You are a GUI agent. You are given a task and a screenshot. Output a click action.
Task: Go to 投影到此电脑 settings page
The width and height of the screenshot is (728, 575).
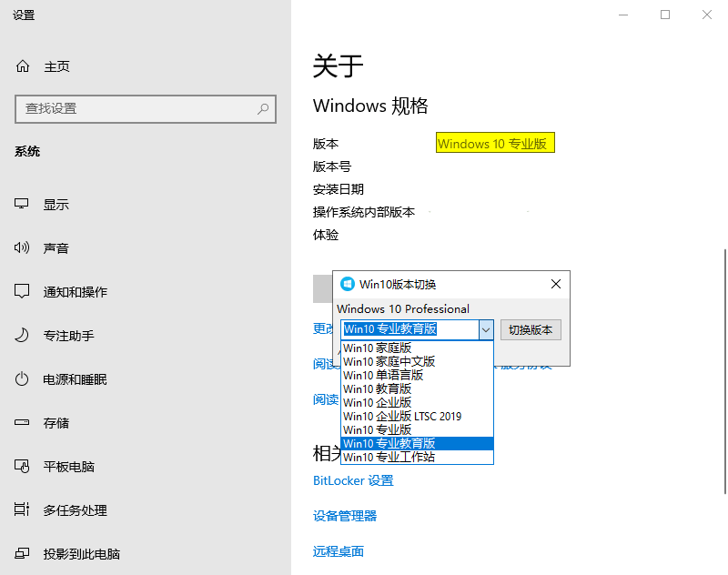(81, 554)
